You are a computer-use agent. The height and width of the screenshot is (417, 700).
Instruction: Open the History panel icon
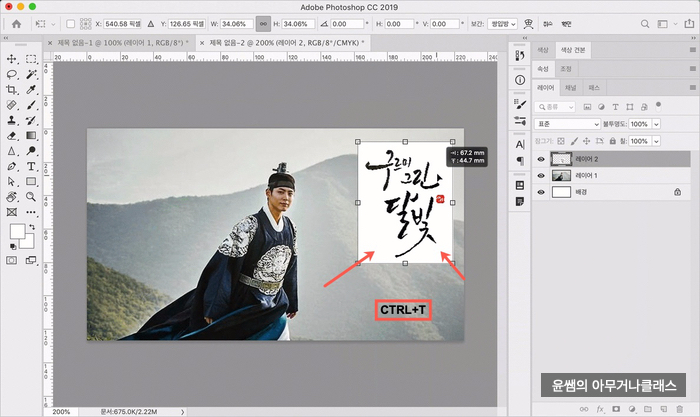click(520, 56)
